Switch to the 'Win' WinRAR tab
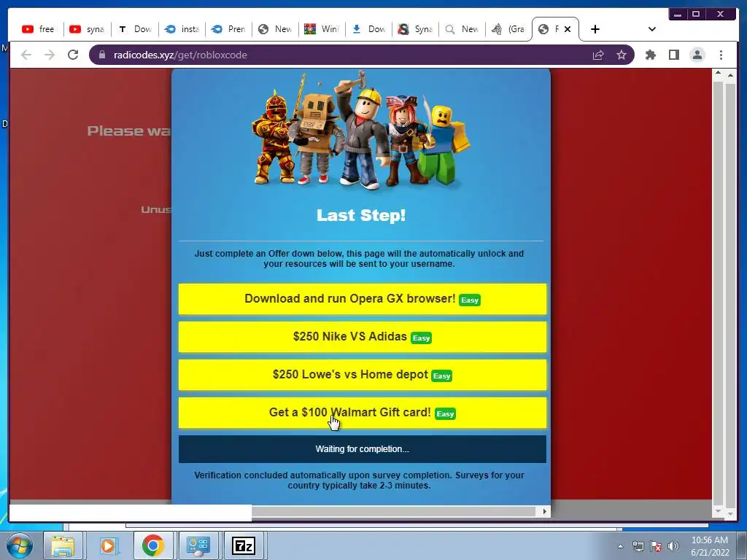Image resolution: width=747 pixels, height=560 pixels. click(x=322, y=29)
